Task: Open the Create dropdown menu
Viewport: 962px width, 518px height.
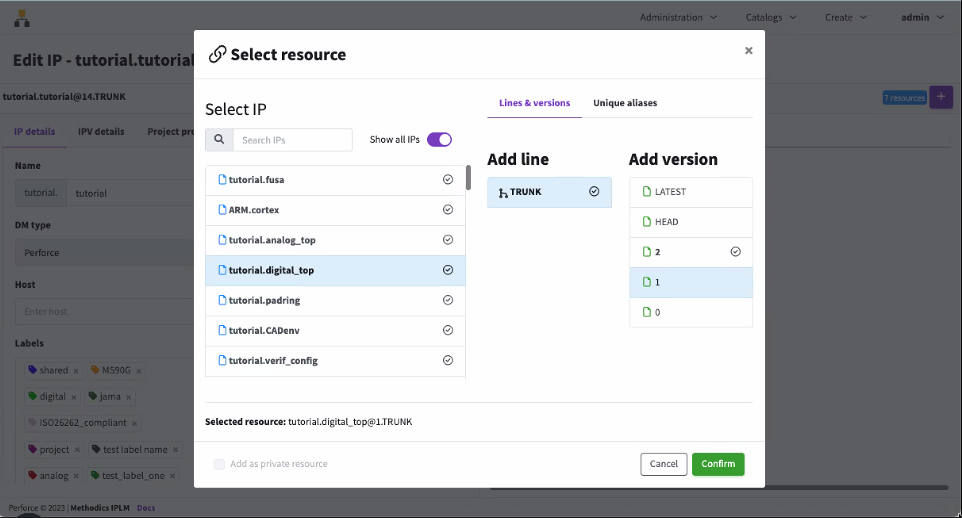Action: [x=845, y=17]
